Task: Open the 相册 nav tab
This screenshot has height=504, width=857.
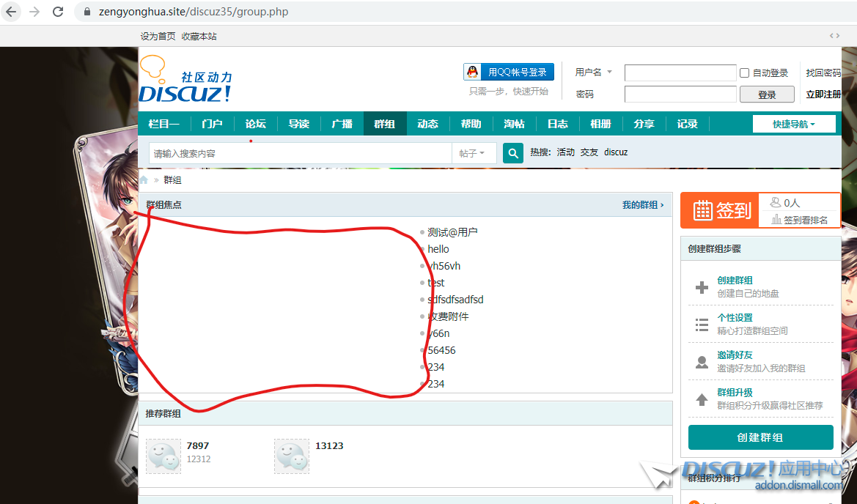Action: (600, 124)
